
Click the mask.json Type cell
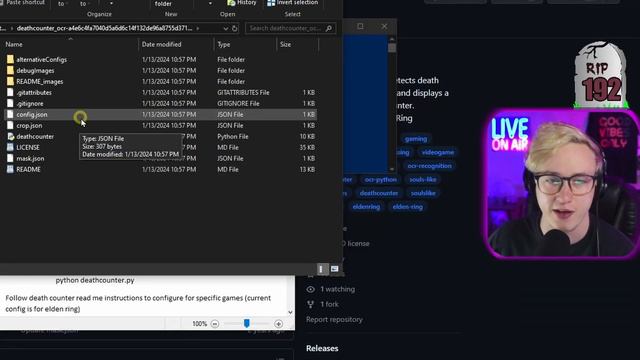[x=230, y=158]
